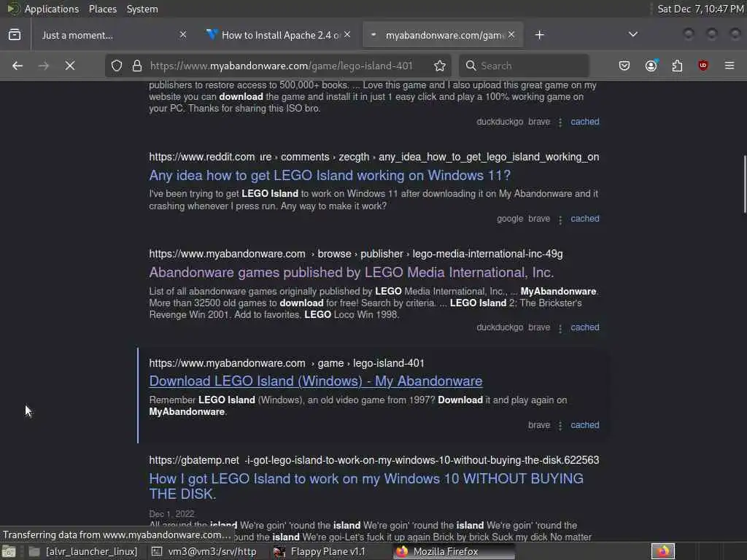Open 'How I got LEGO Island to work' link
This screenshot has height=560, width=747.
point(366,486)
